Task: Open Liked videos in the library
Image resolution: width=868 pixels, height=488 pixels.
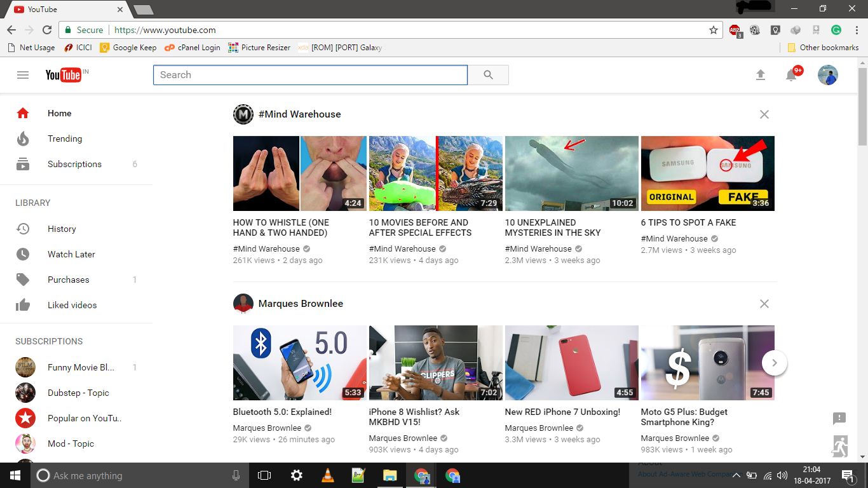Action: (x=76, y=305)
